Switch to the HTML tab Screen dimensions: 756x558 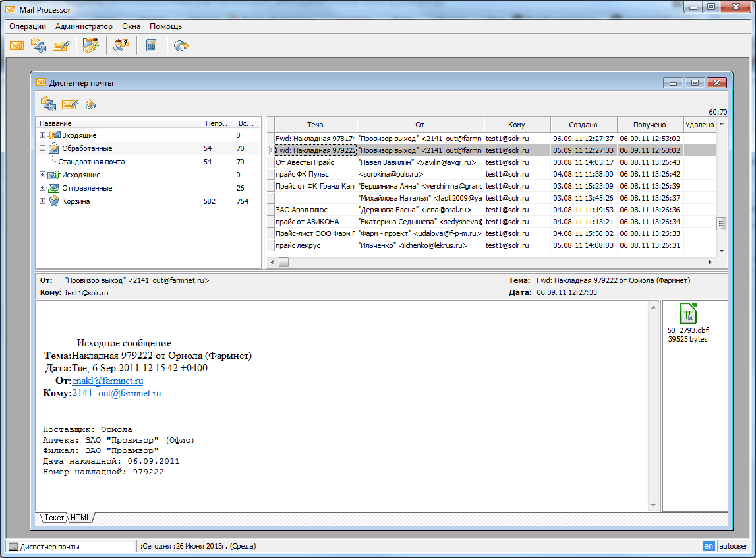point(80,518)
